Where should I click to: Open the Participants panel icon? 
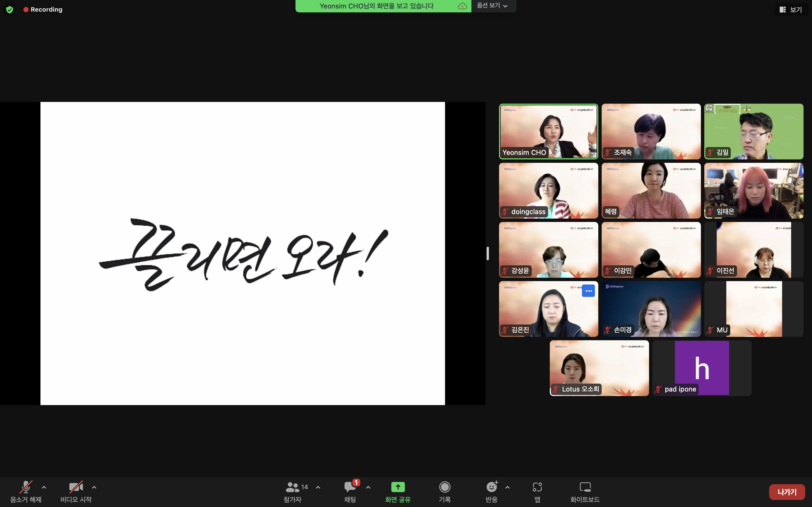293,487
